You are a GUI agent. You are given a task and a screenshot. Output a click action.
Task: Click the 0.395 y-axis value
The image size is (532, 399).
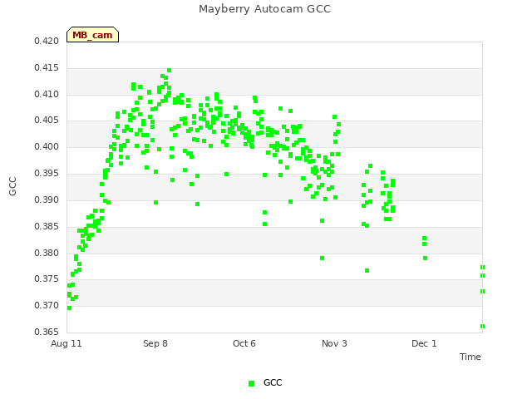[47, 174]
